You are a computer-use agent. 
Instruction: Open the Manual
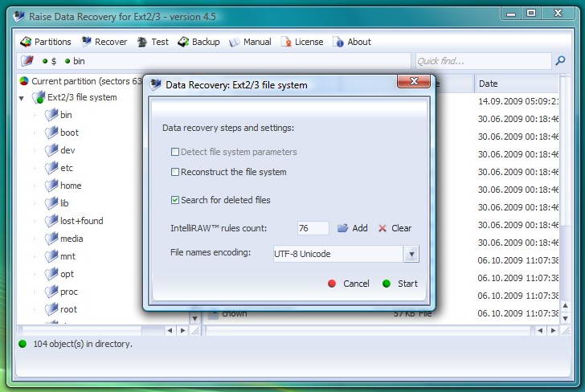(250, 42)
